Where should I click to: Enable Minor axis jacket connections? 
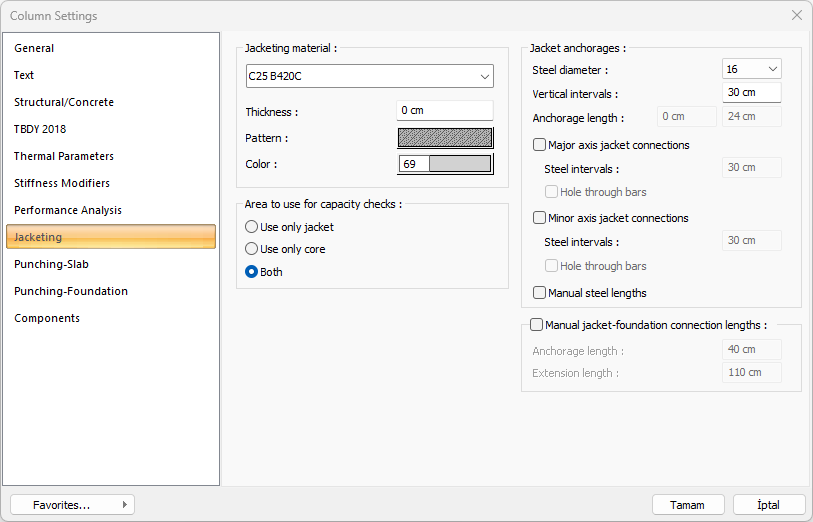click(540, 218)
